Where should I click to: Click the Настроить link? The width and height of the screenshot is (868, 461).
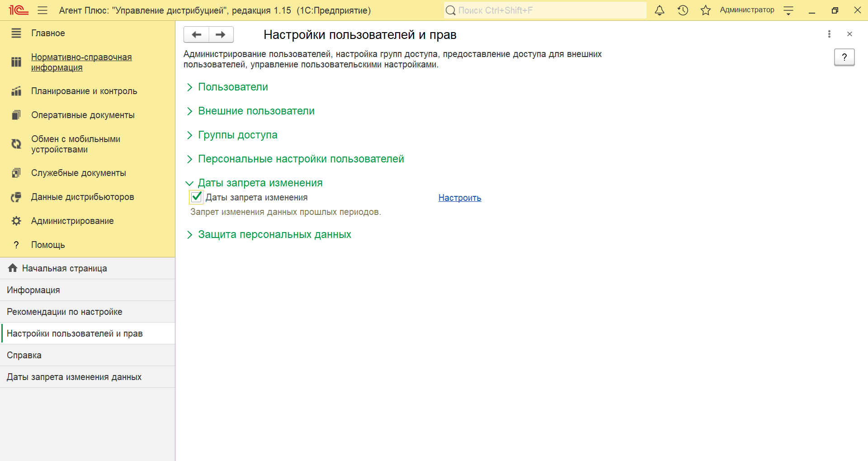coord(460,198)
